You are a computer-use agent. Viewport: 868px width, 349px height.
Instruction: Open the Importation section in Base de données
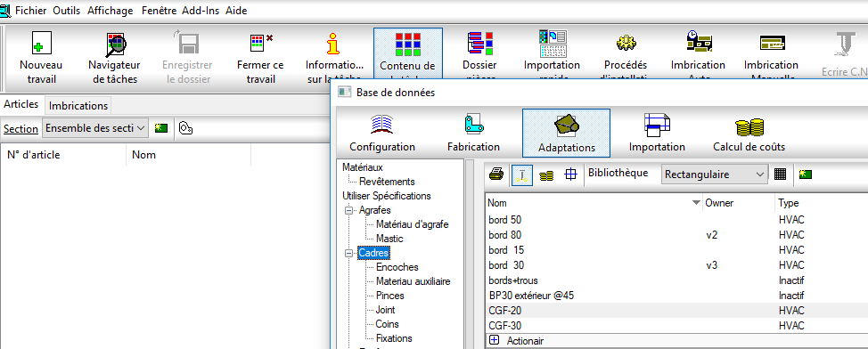[657, 133]
